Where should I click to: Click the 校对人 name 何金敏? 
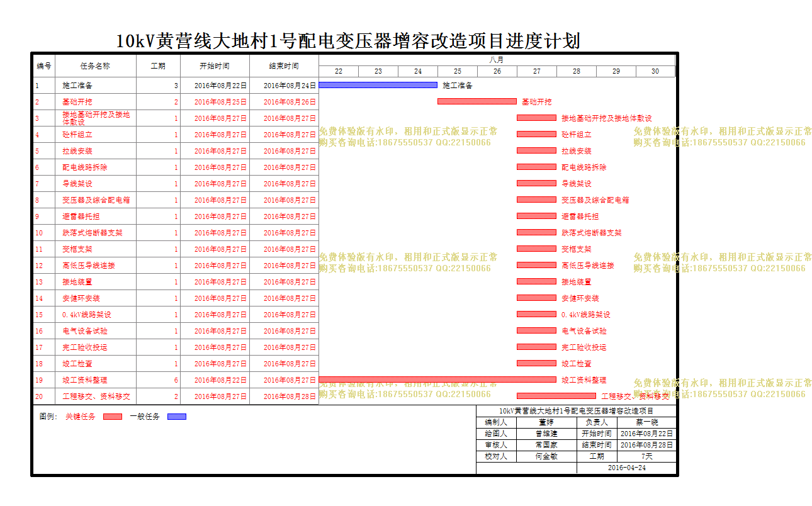[x=546, y=456]
